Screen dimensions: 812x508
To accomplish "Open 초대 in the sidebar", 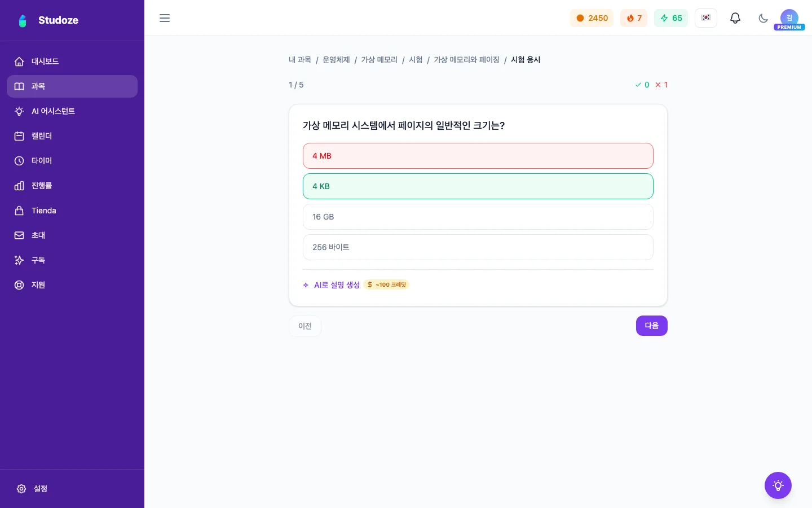I will (72, 235).
